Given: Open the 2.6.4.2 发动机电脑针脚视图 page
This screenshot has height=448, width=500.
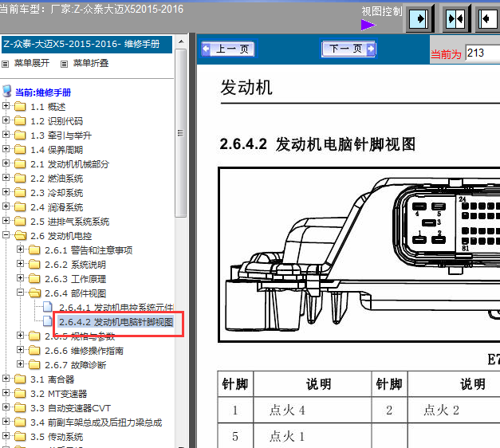Looking at the screenshot, I should [116, 322].
